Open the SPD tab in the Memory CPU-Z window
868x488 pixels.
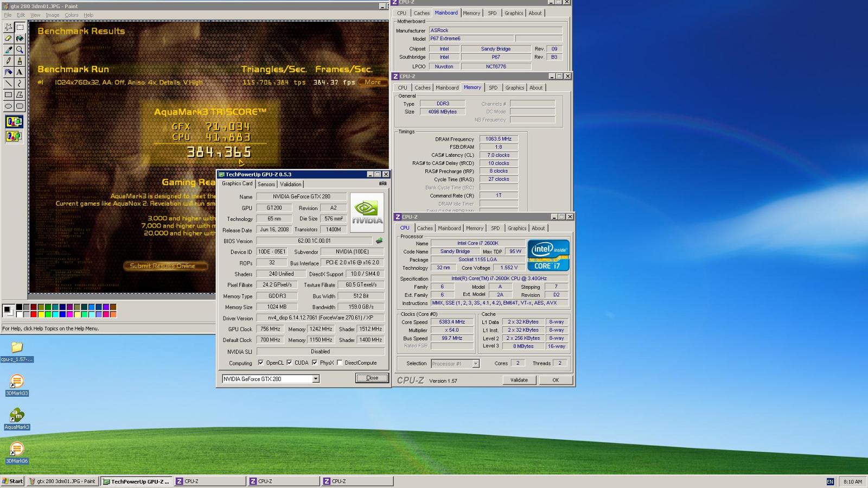(493, 87)
